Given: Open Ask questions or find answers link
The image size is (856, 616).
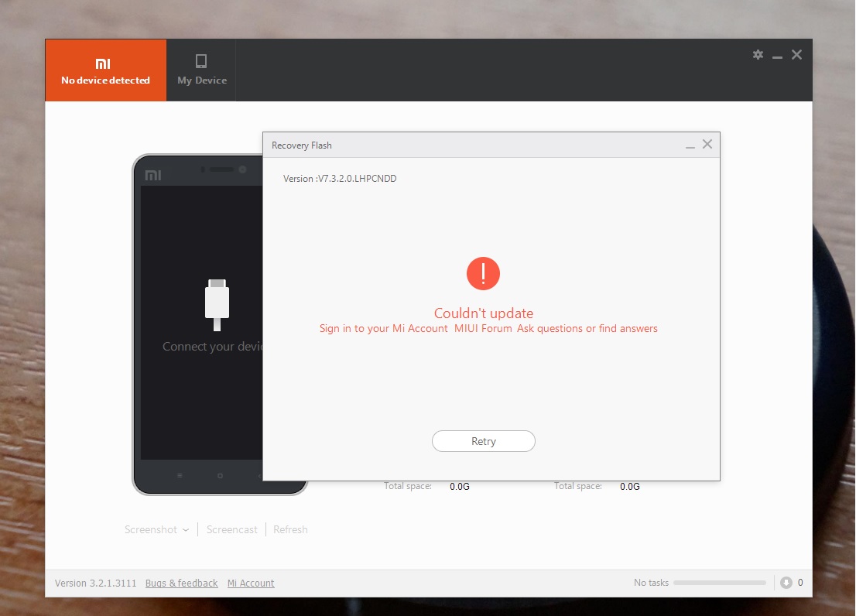Looking at the screenshot, I should pos(587,328).
